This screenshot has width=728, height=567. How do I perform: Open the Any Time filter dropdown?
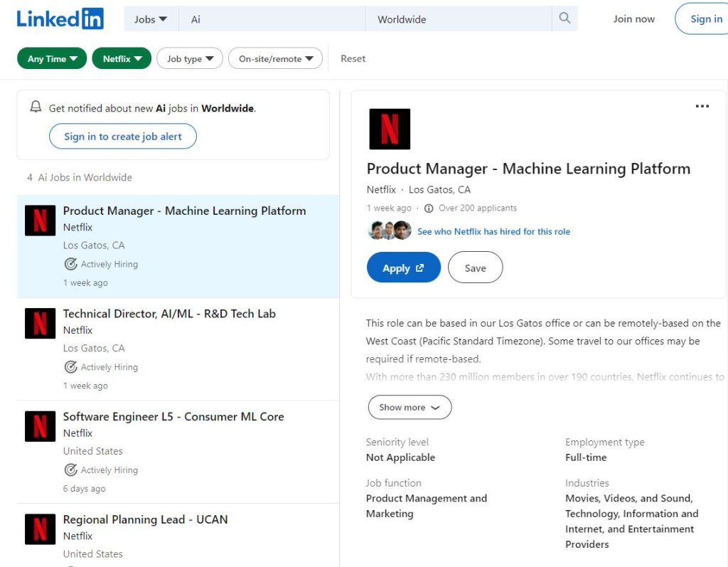[52, 58]
